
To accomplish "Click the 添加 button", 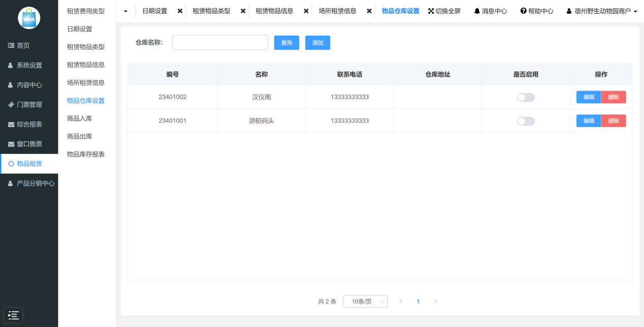I will point(318,43).
